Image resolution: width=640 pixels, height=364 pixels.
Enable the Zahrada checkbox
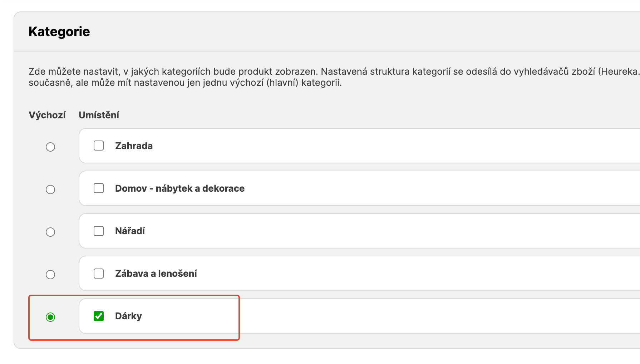point(99,146)
